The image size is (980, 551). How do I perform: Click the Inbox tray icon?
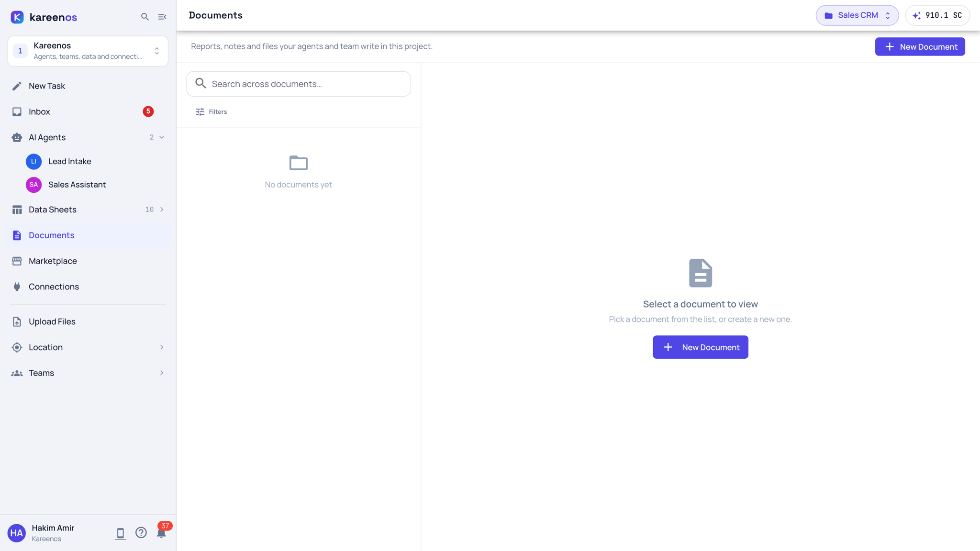pos(17,112)
